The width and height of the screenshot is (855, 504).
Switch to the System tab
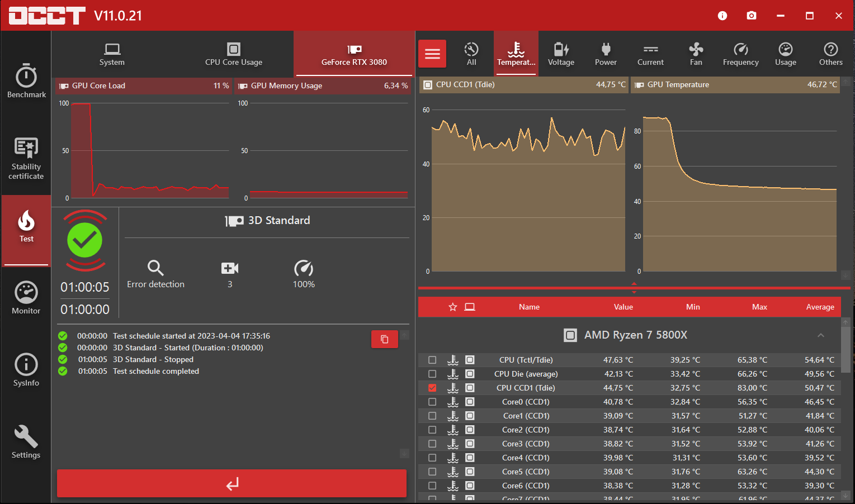click(x=112, y=54)
